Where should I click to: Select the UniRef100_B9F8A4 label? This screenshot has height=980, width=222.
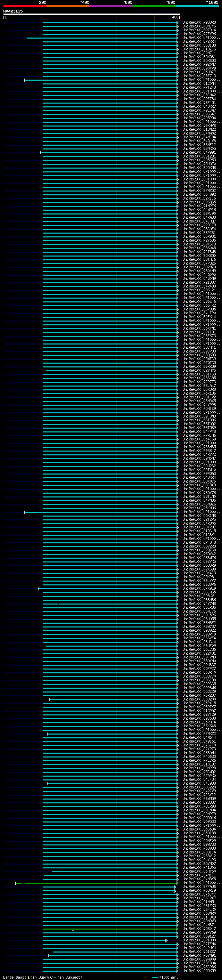pyautogui.click(x=199, y=963)
